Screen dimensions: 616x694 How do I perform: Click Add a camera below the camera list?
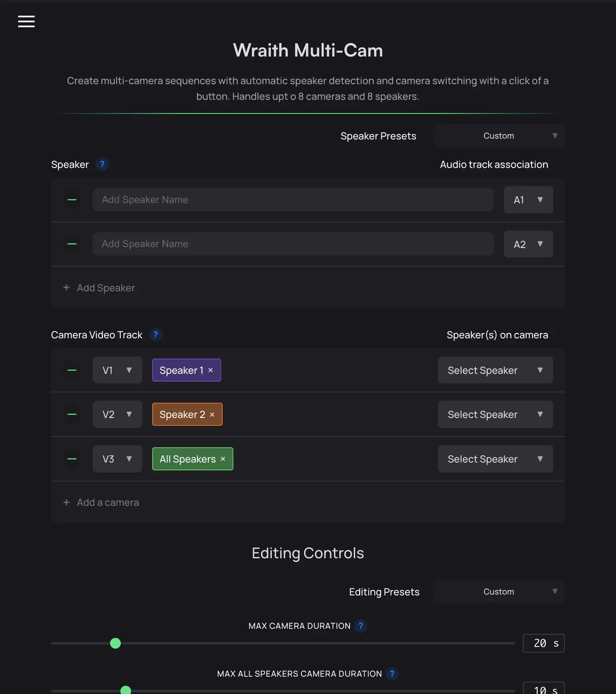point(101,502)
